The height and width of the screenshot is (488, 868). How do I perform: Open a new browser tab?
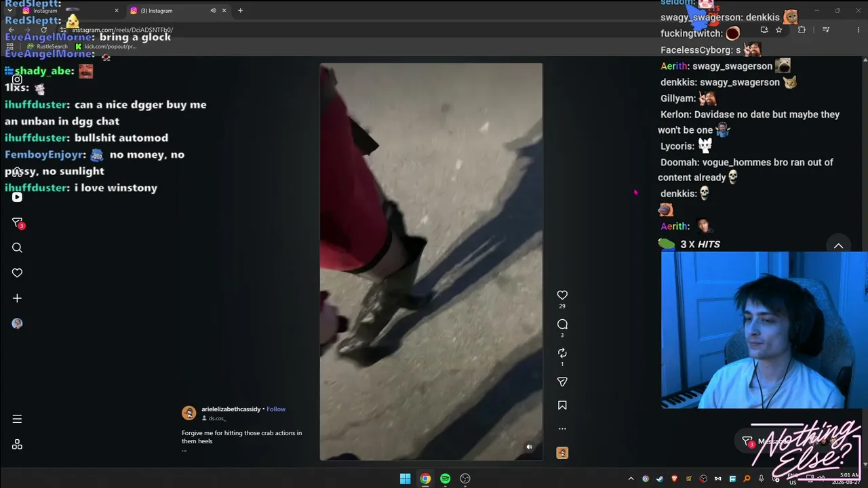(x=241, y=11)
